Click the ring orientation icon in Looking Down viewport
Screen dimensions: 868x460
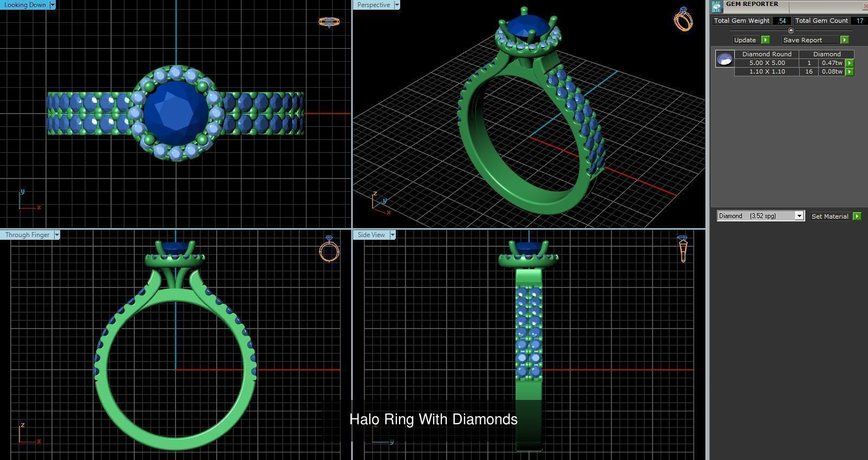(x=329, y=22)
